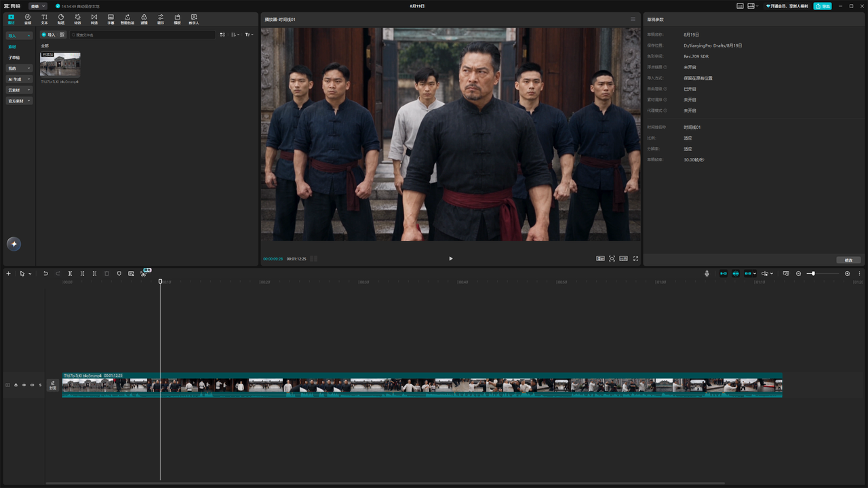Hide the main track with eye icon
The height and width of the screenshot is (488, 868).
point(24,385)
